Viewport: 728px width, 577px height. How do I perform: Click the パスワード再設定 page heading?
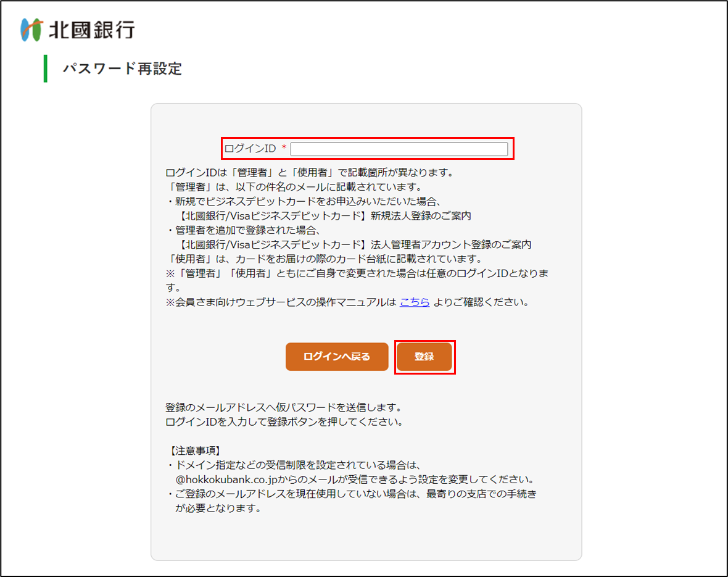point(122,68)
